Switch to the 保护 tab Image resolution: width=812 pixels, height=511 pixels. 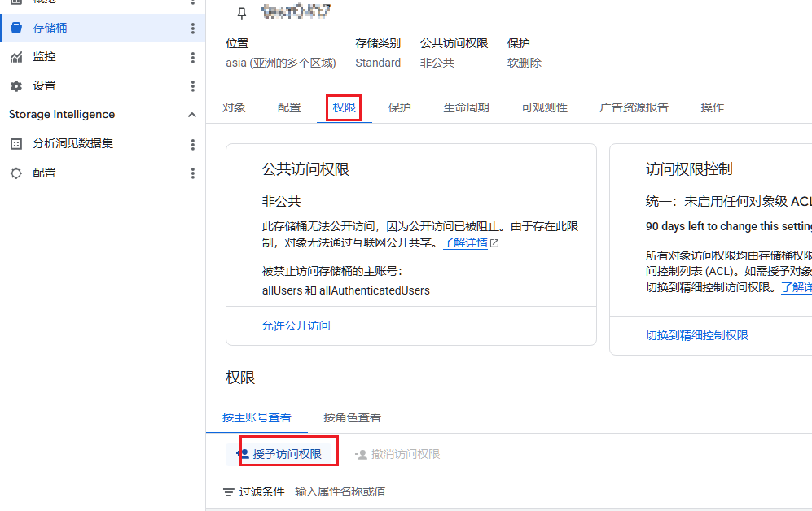[x=399, y=107]
